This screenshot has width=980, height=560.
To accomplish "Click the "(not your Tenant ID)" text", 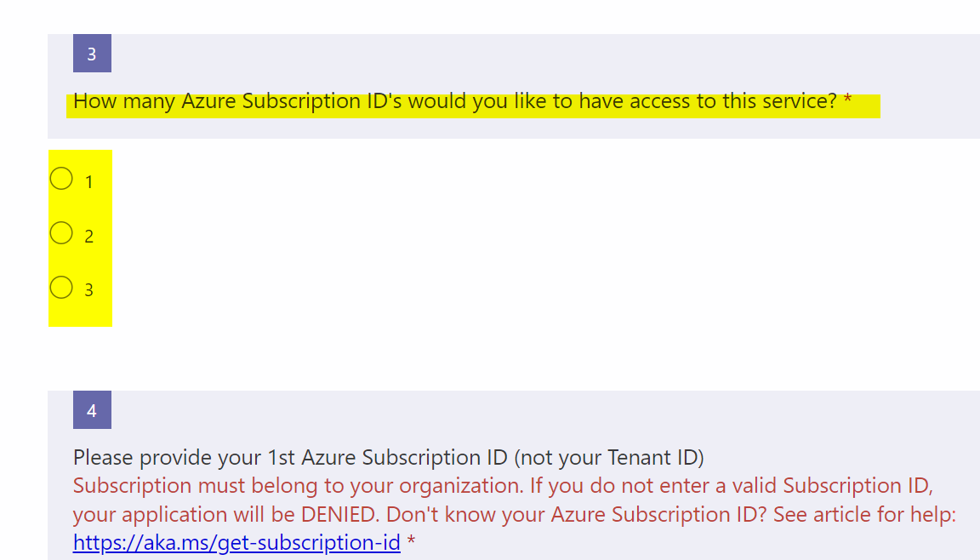I will [x=609, y=458].
